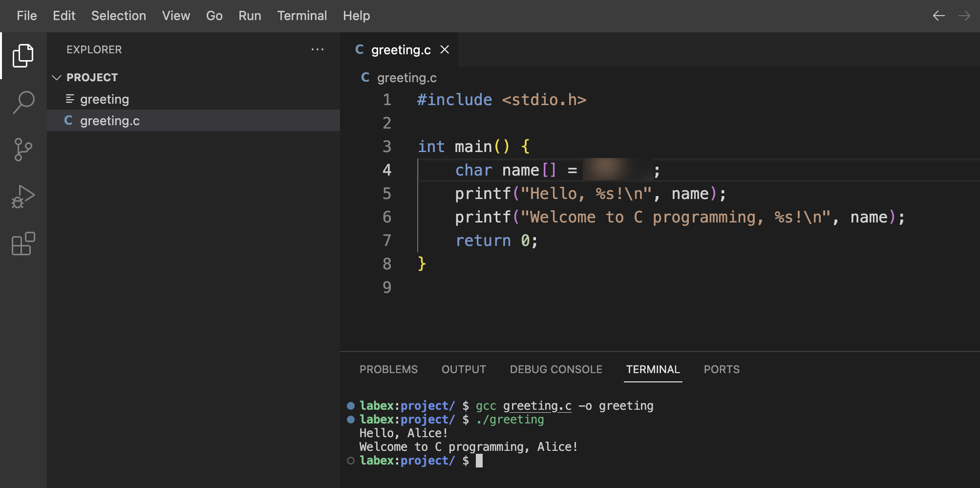Image resolution: width=980 pixels, height=488 pixels.
Task: Switch to the DEBUG CONSOLE tab
Action: 556,369
